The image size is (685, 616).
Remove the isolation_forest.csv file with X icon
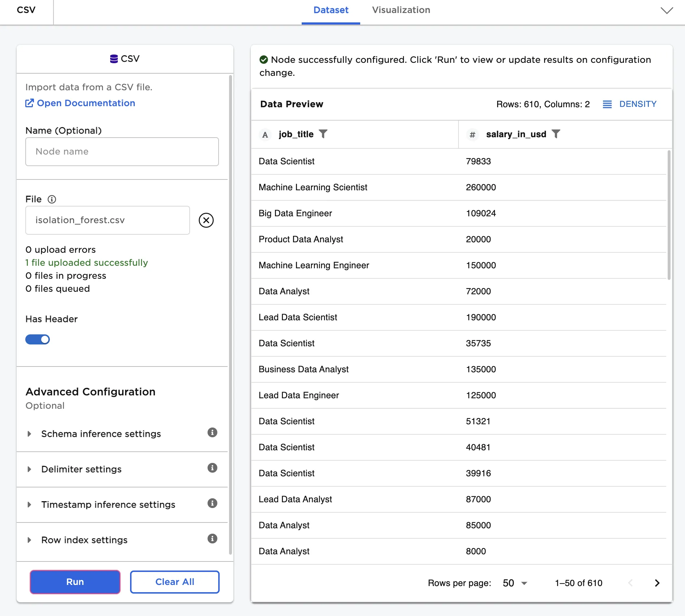click(x=206, y=220)
